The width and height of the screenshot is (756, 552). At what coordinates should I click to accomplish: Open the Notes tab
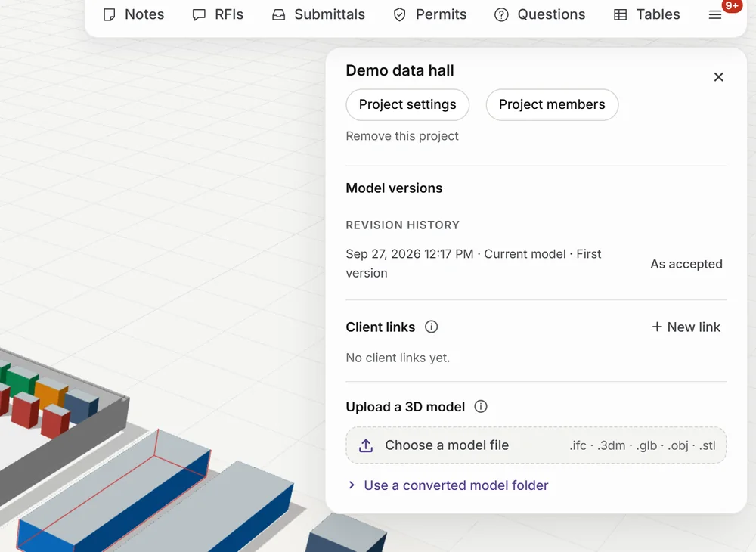[134, 14]
